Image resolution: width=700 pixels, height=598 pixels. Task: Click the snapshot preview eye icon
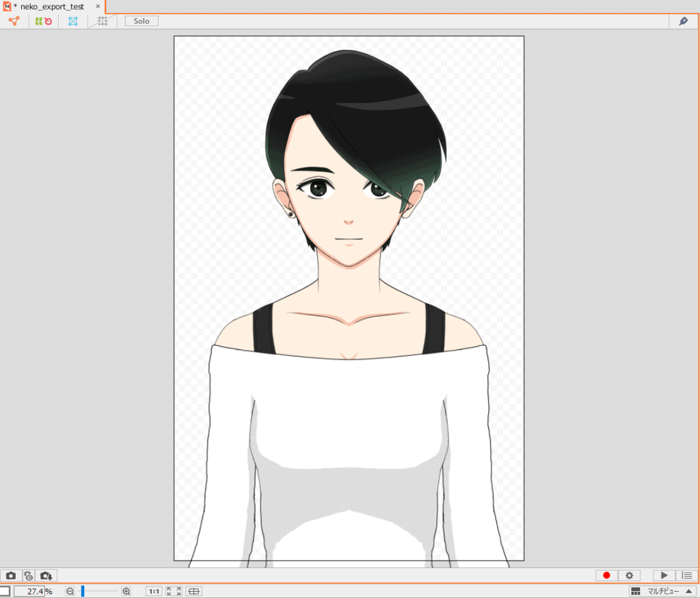(29, 575)
